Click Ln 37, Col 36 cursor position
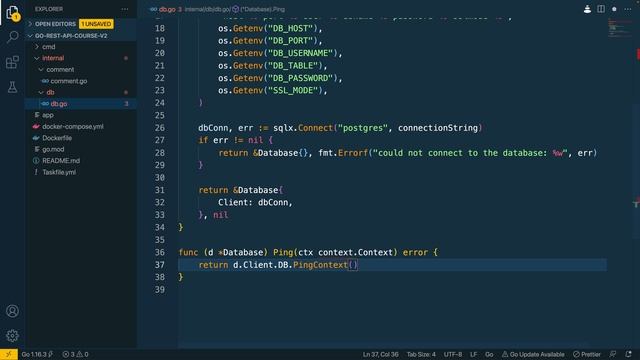640x360 pixels. (380, 354)
